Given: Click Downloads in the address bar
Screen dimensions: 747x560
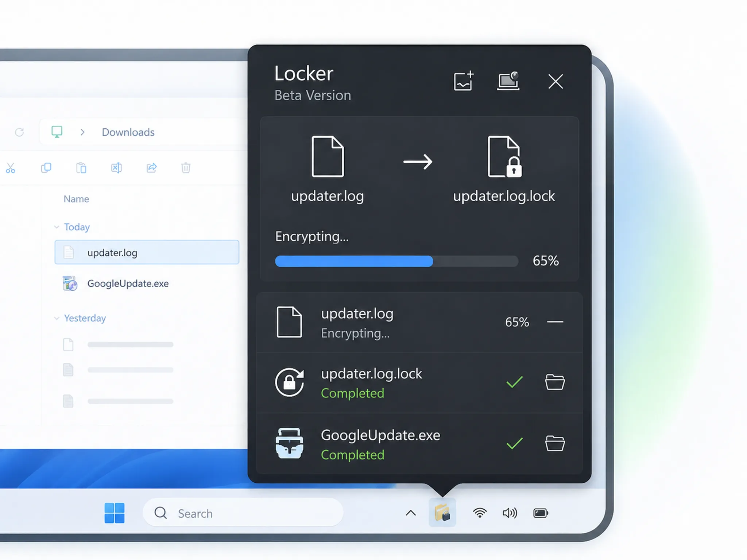Looking at the screenshot, I should click(128, 132).
